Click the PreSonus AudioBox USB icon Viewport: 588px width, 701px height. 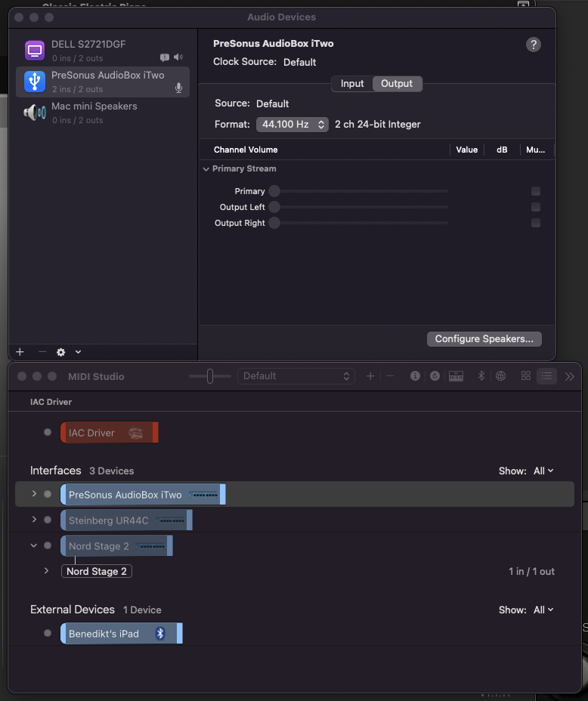35,82
